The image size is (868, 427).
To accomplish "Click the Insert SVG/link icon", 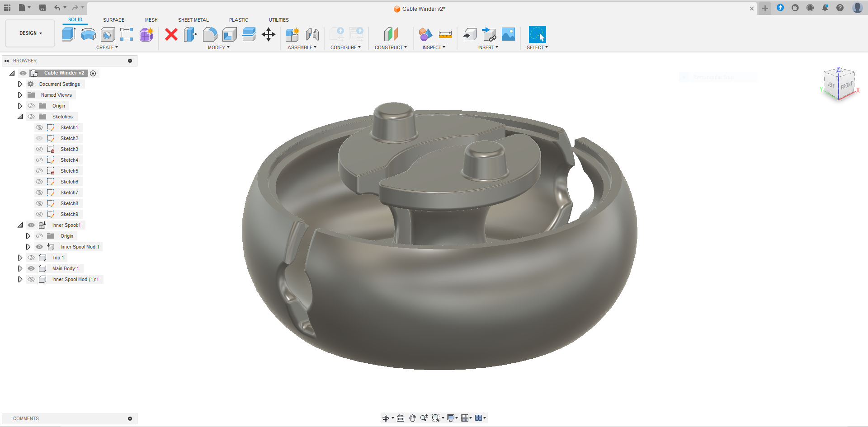I will click(489, 34).
